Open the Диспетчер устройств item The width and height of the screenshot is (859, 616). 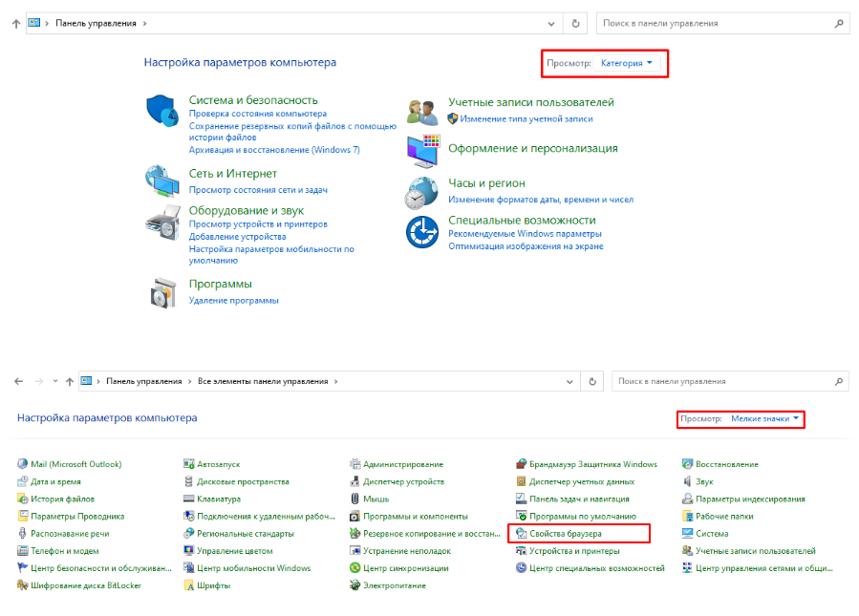pyautogui.click(x=403, y=481)
